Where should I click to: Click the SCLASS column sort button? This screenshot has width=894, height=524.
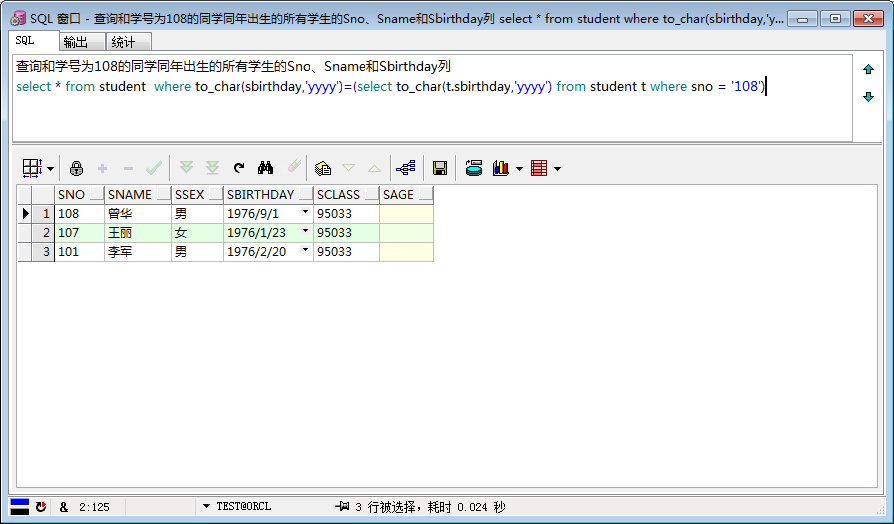tap(372, 194)
